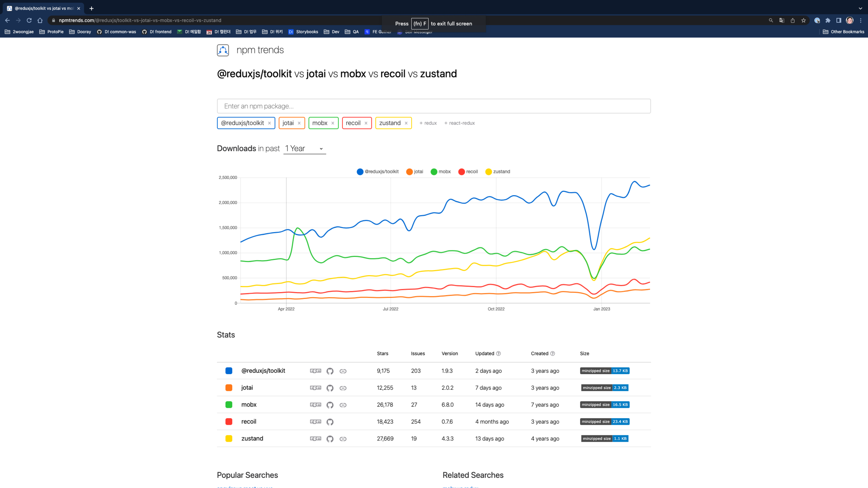Open the npm icon for the zustand row
This screenshot has height=488, width=868.
(x=315, y=438)
